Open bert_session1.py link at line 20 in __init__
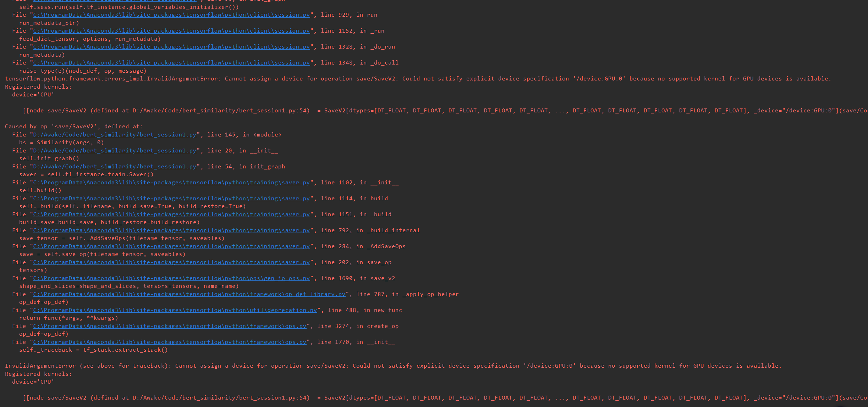 click(114, 150)
